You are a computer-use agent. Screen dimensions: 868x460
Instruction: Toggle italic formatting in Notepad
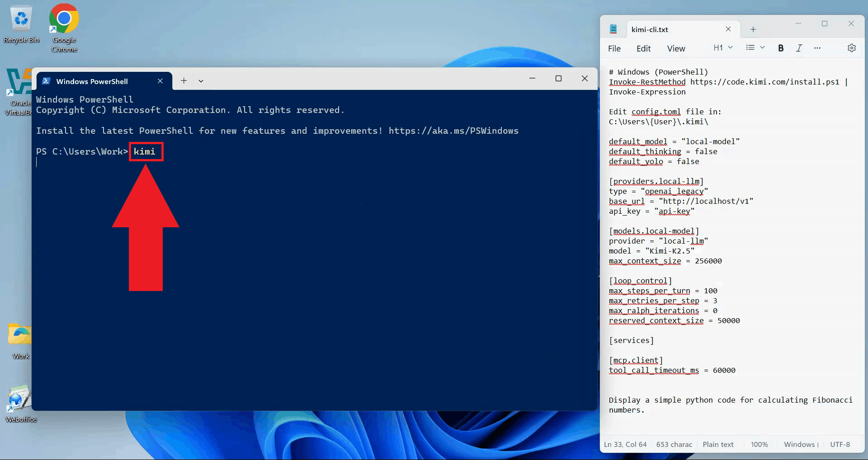tap(799, 48)
